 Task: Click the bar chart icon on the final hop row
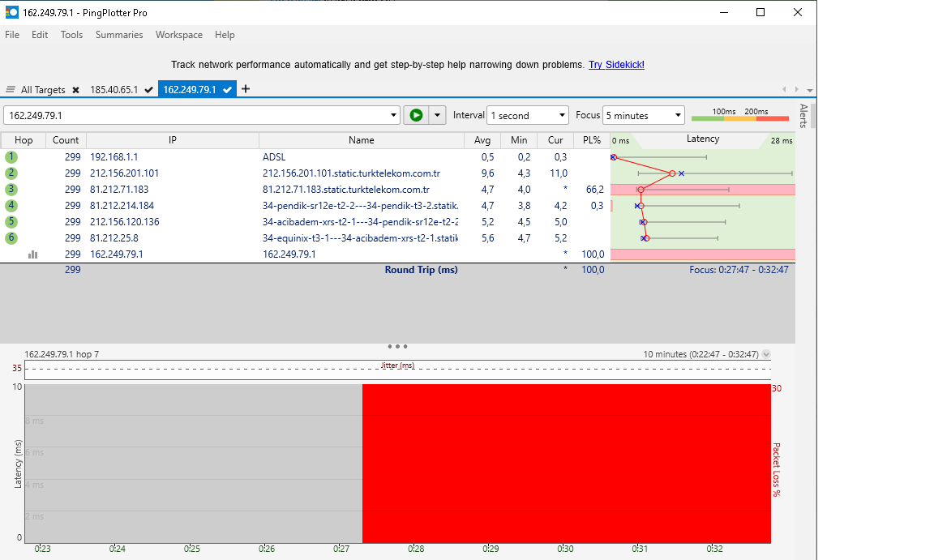(x=32, y=254)
